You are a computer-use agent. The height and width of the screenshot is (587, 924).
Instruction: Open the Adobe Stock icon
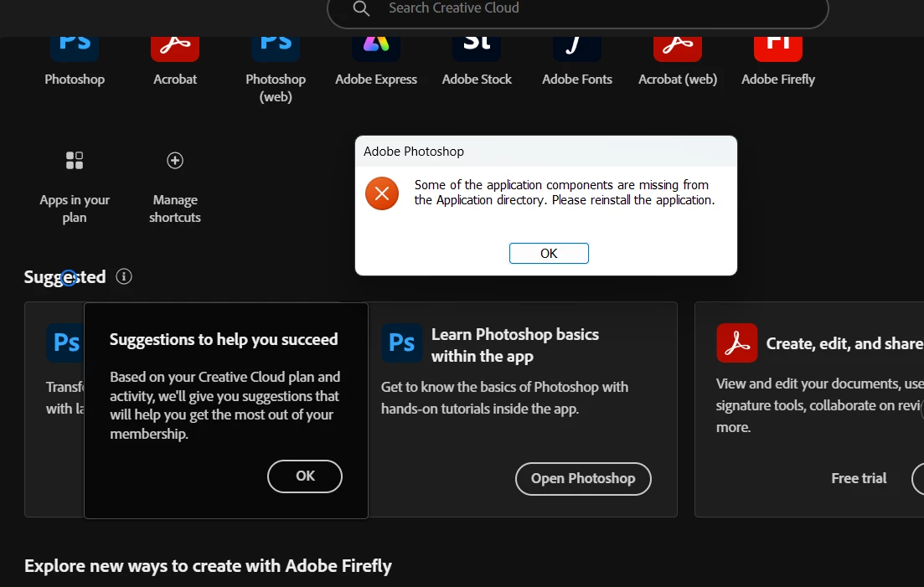pos(477,49)
